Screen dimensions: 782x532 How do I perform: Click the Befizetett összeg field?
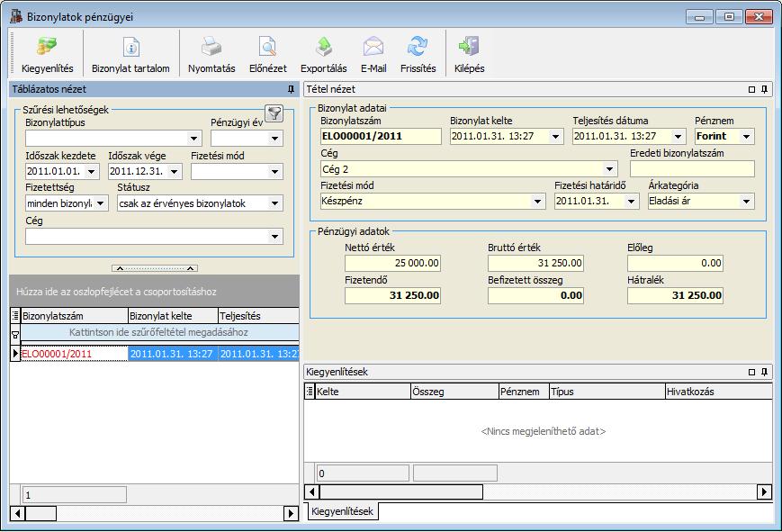[x=535, y=295]
